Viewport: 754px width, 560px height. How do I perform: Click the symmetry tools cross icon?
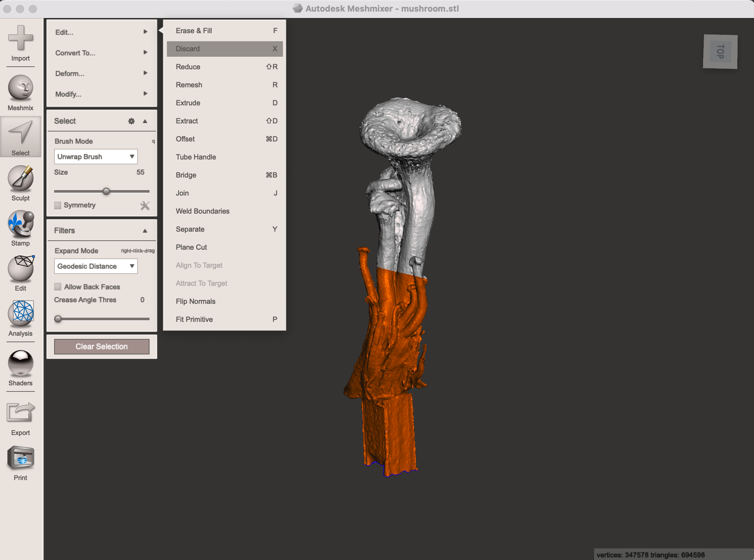pyautogui.click(x=145, y=206)
